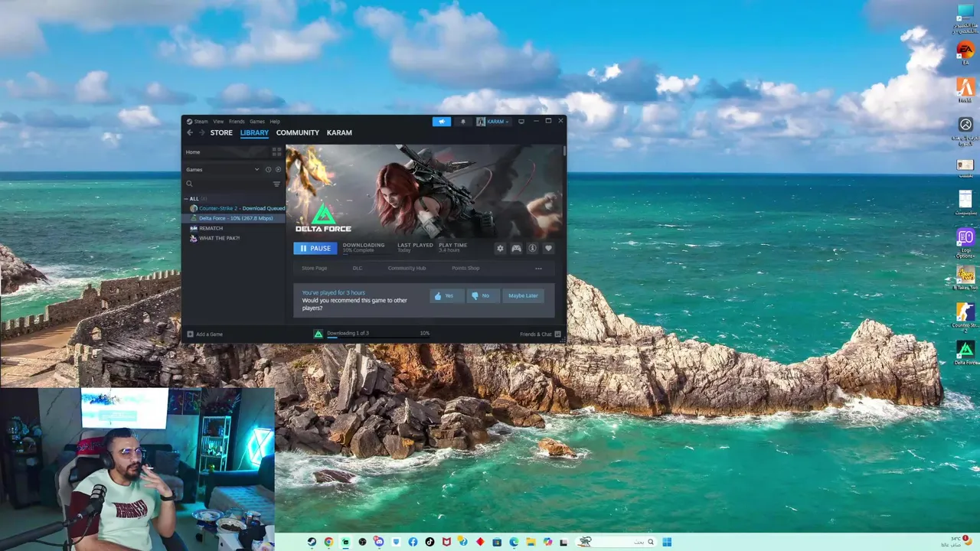Recommend the game with Yes thumbs up
This screenshot has height=551, width=980.
[x=446, y=295]
